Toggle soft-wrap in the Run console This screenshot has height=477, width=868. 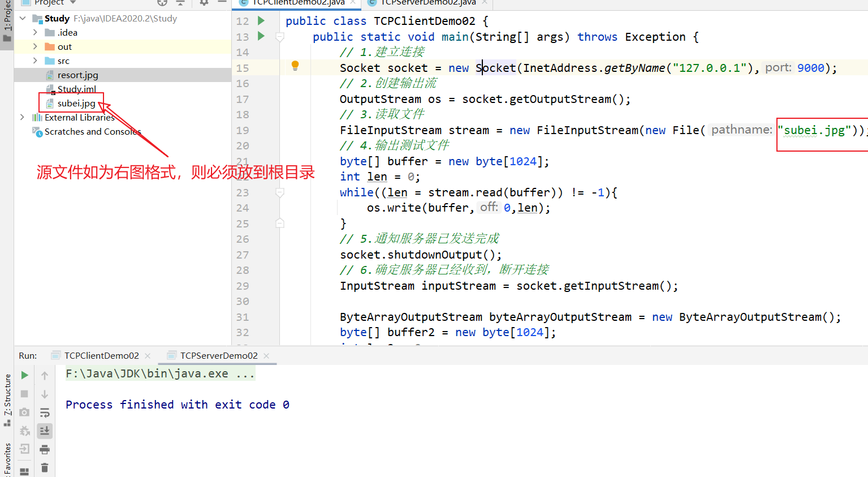[45, 412]
